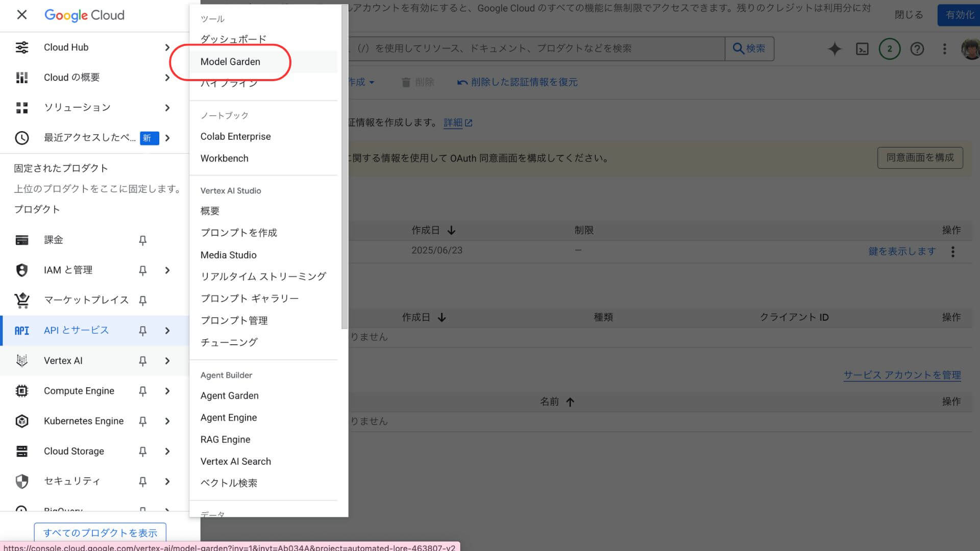Open サービス アカウントを管理 link

pos(902,375)
